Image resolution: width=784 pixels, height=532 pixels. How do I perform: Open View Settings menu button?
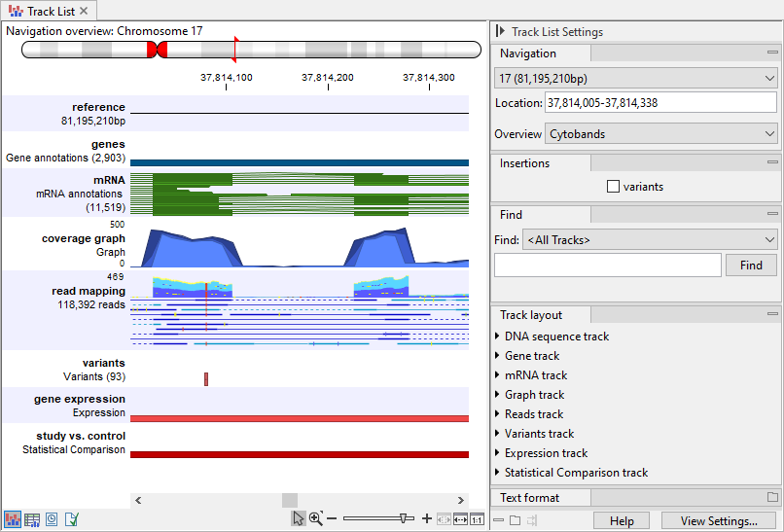point(719,521)
